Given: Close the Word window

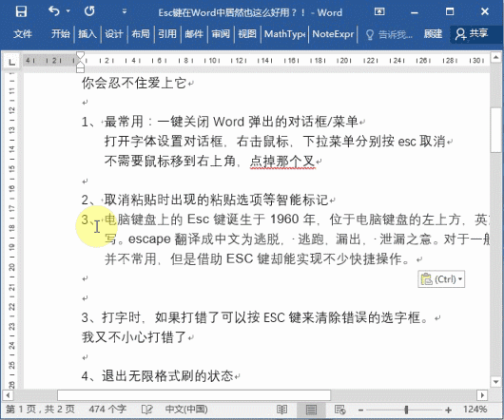Looking at the screenshot, I should point(485,12).
